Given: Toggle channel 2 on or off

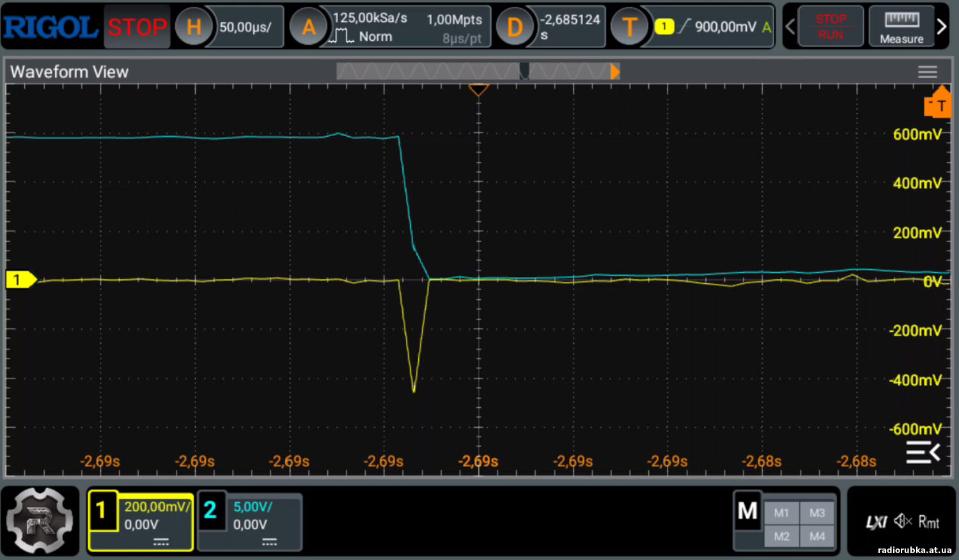Looking at the screenshot, I should [x=211, y=511].
